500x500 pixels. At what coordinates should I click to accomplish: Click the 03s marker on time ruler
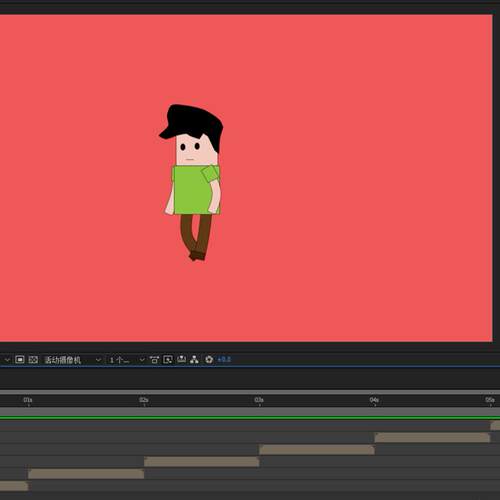259,400
